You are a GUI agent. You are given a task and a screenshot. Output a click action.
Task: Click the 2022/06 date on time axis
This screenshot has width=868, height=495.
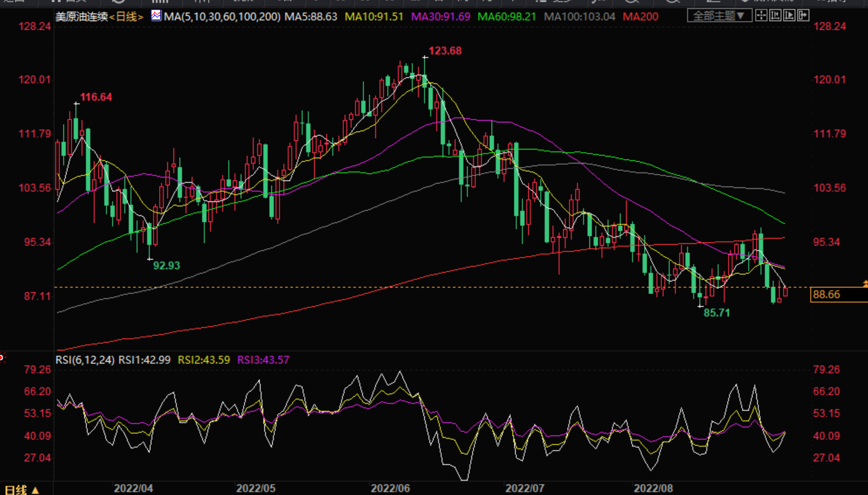tap(390, 488)
